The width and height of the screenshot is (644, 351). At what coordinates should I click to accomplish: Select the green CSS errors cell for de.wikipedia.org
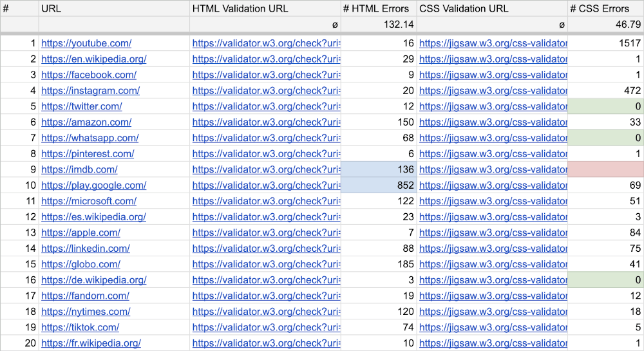click(606, 280)
